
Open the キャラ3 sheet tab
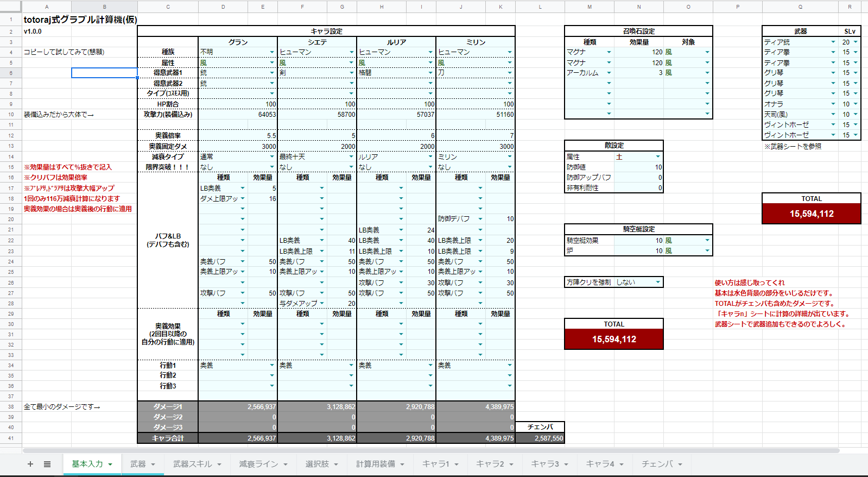pos(549,464)
